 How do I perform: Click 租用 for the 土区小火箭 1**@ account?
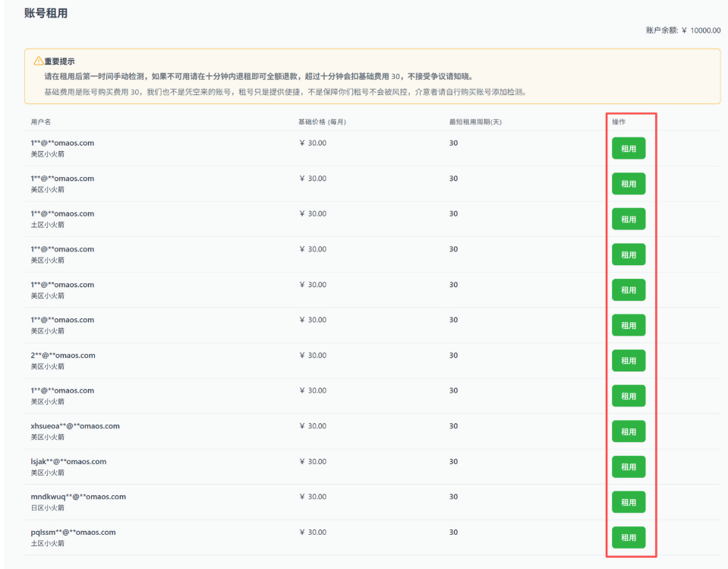[x=629, y=220]
